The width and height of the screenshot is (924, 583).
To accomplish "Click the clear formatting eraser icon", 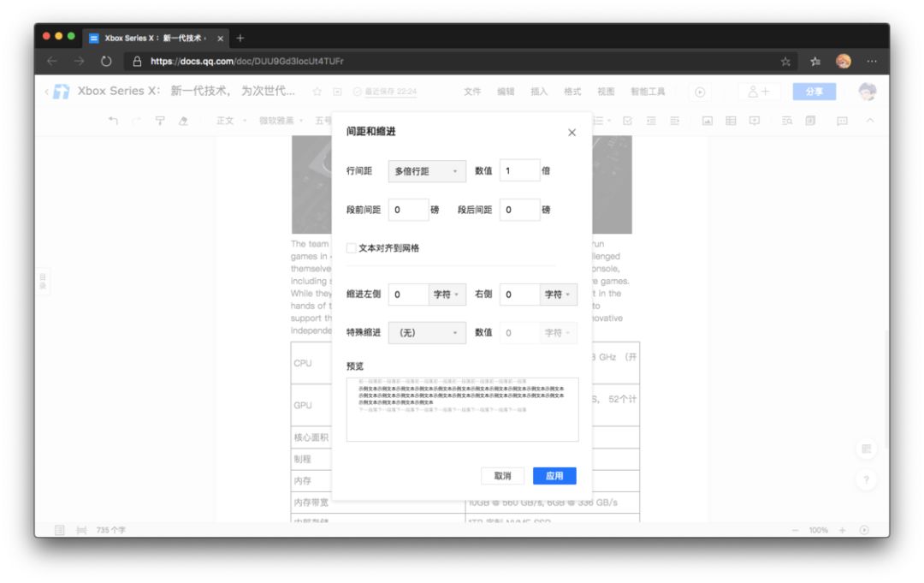I will pyautogui.click(x=183, y=120).
